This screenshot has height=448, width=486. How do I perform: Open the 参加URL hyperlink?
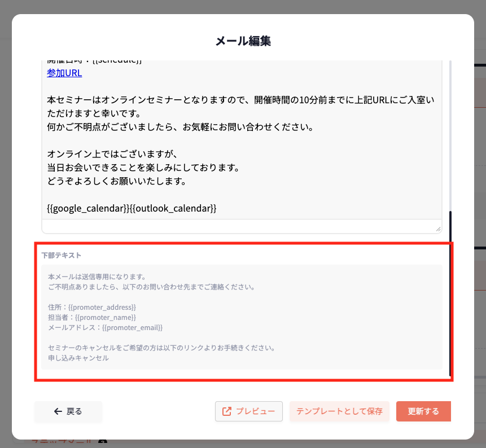click(x=64, y=73)
